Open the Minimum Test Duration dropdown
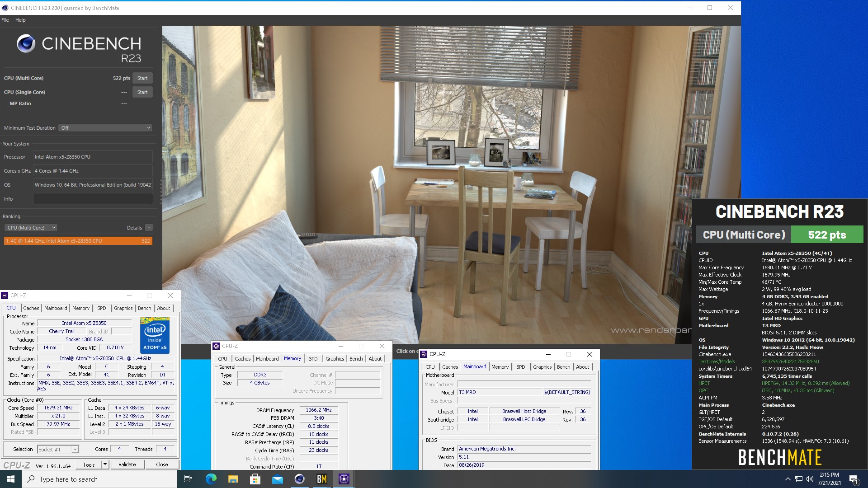The height and width of the screenshot is (488, 868). (x=105, y=128)
